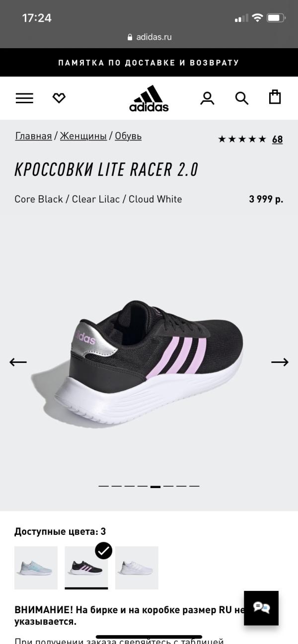
Task: Show previous product image with left arrow
Action: coord(18,362)
